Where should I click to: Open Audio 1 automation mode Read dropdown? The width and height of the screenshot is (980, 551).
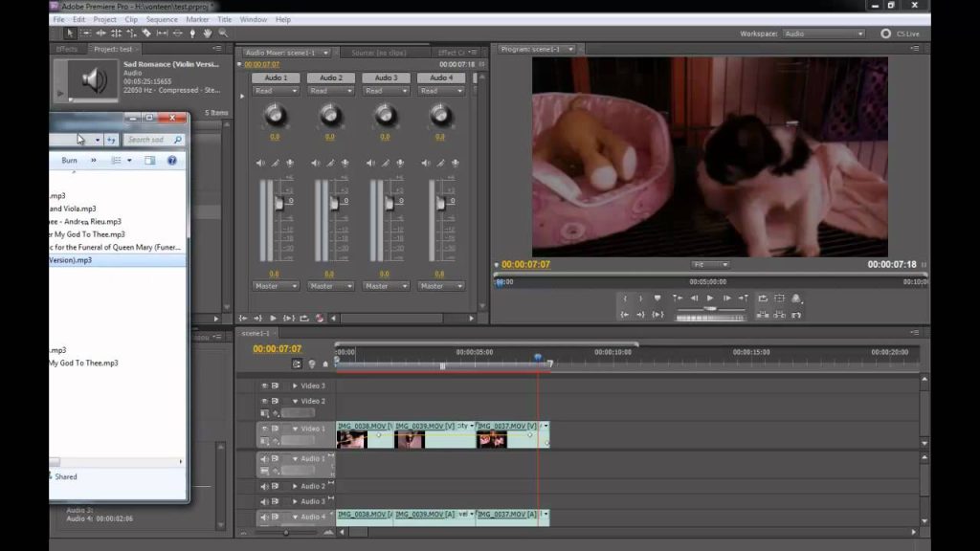276,91
